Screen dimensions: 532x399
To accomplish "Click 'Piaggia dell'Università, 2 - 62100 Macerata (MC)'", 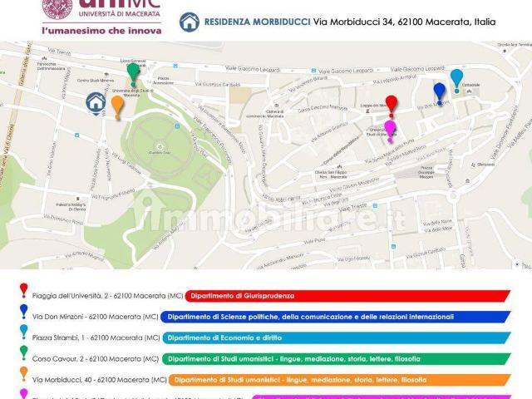I will point(107,296).
